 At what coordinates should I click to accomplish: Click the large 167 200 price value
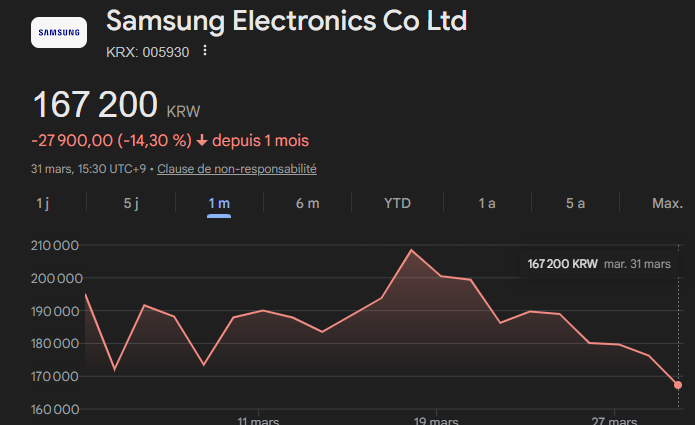pos(96,105)
